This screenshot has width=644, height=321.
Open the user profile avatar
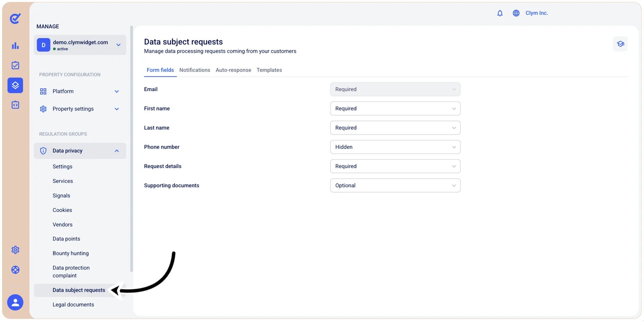pos(15,303)
